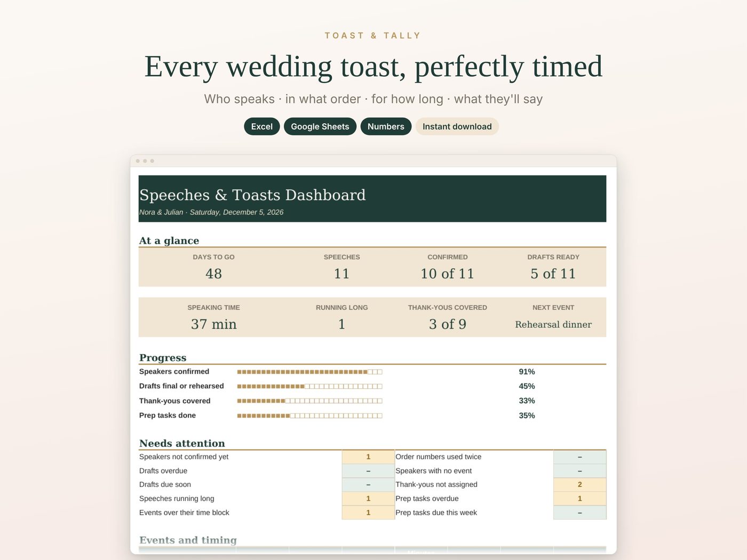Click the Speeches & Toasts Dashboard title
This screenshot has width=747, height=560.
click(252, 195)
